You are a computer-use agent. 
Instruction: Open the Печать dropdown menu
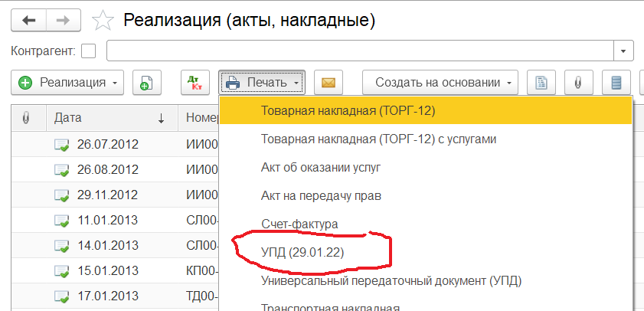[x=262, y=83]
